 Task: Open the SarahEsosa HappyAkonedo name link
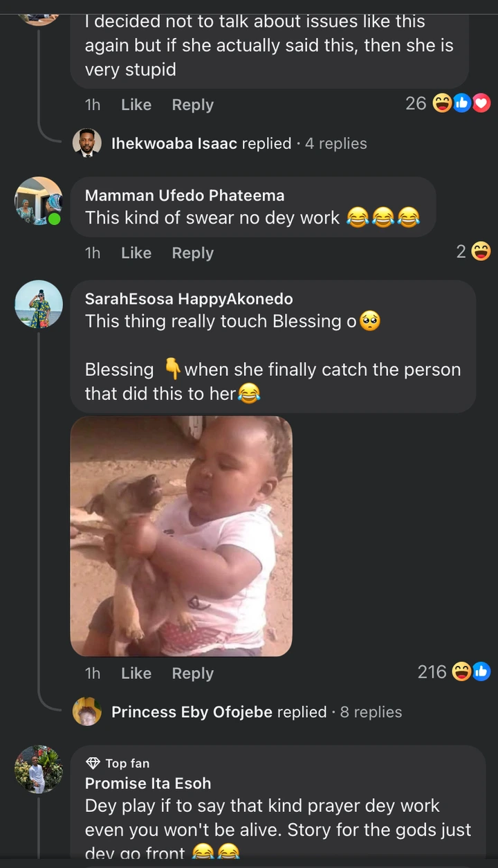point(189,299)
